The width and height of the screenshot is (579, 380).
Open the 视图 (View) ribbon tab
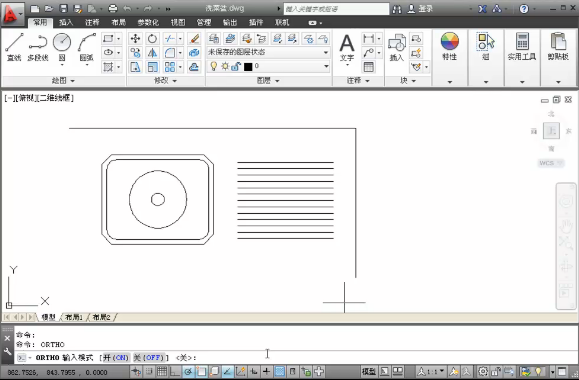[x=178, y=23]
